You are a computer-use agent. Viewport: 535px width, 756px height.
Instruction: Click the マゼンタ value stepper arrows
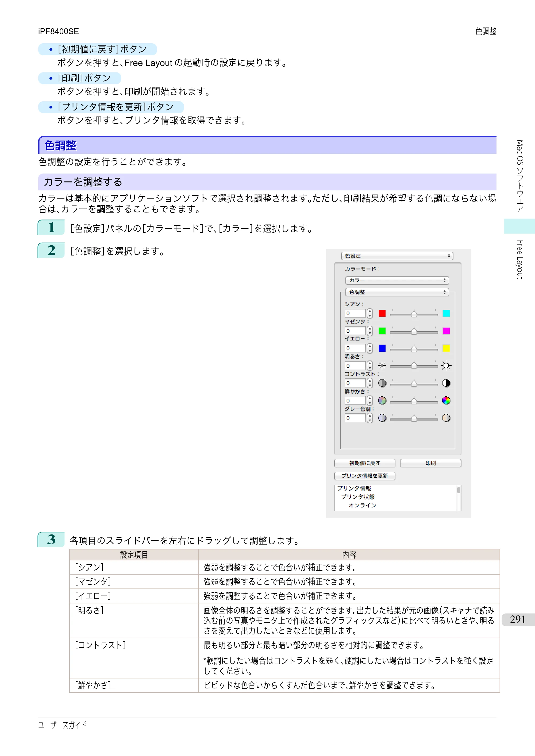(370, 331)
